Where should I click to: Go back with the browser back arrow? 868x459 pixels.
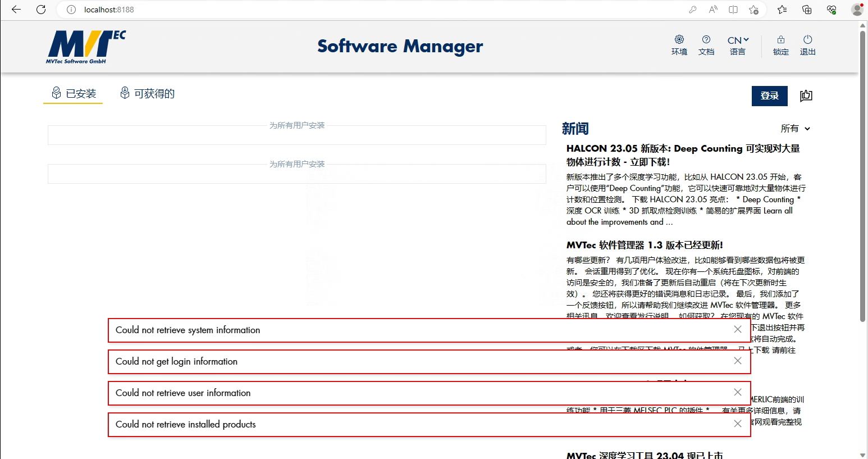point(16,10)
